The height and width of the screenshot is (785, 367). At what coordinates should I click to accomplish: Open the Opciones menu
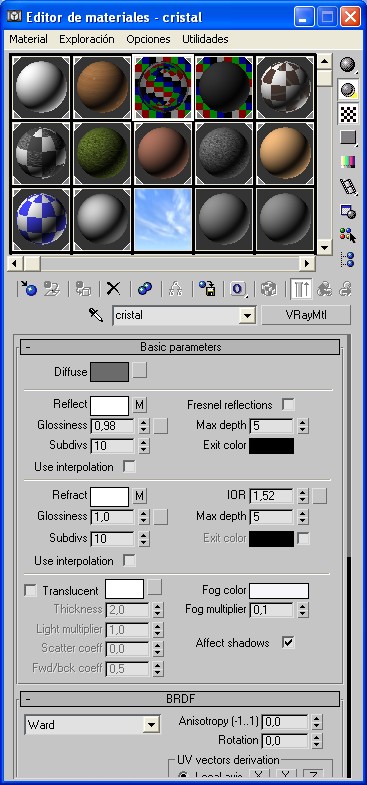148,39
